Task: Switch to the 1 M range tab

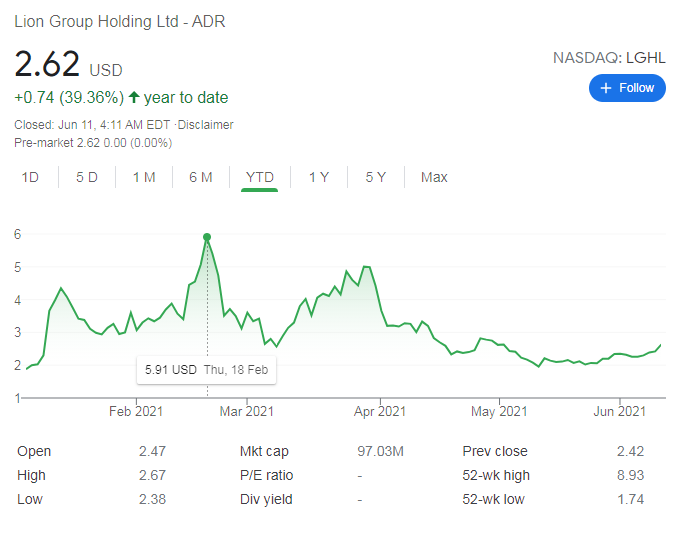Action: pyautogui.click(x=144, y=177)
